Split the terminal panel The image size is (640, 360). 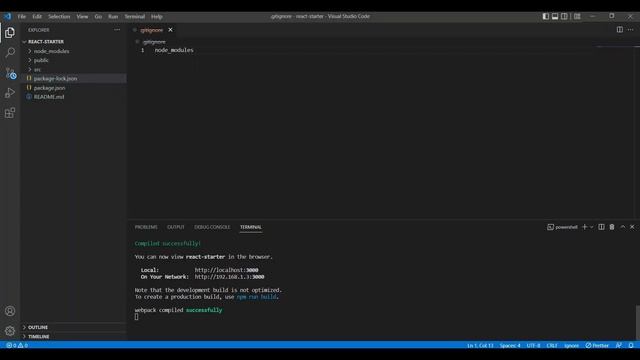[601, 227]
